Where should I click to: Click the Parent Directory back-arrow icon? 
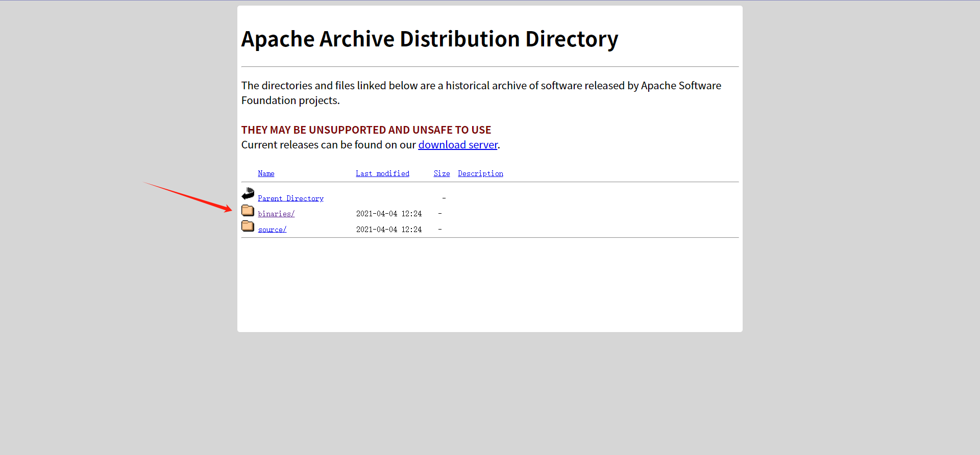pyautogui.click(x=248, y=193)
